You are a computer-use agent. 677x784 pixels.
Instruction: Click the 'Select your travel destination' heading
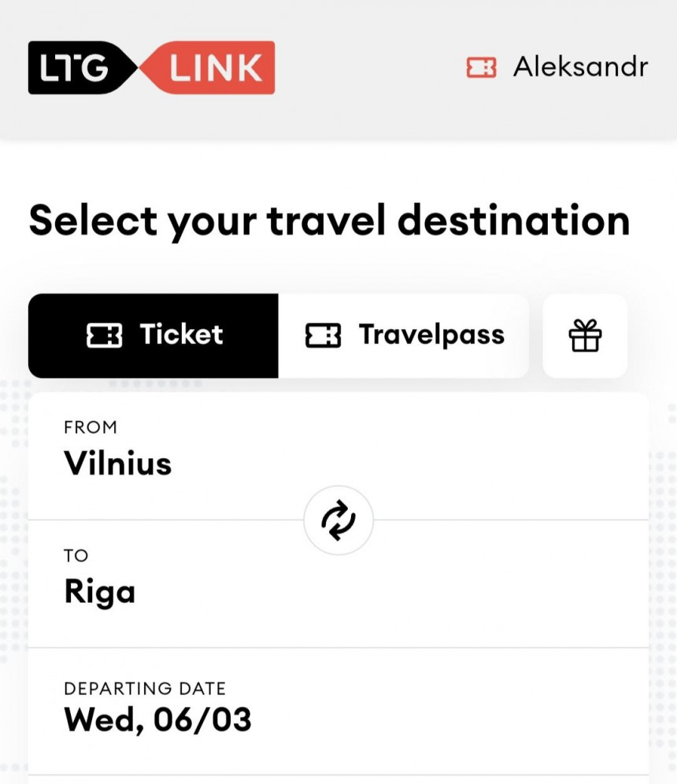coord(329,221)
